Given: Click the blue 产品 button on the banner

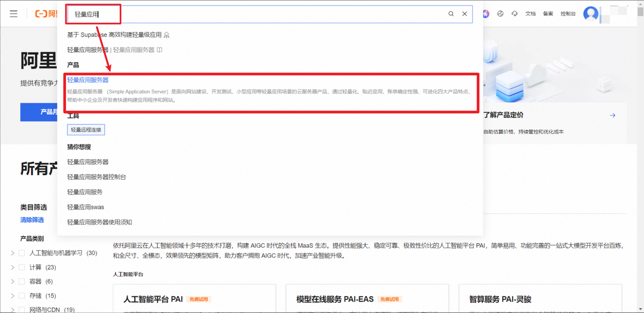Looking at the screenshot, I should tap(39, 112).
